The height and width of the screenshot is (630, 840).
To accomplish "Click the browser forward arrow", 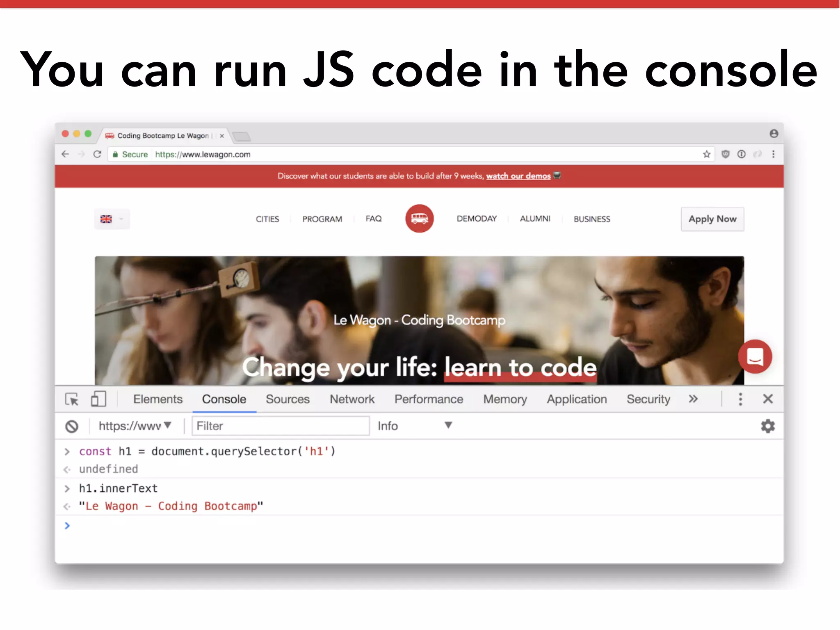I will tap(81, 154).
